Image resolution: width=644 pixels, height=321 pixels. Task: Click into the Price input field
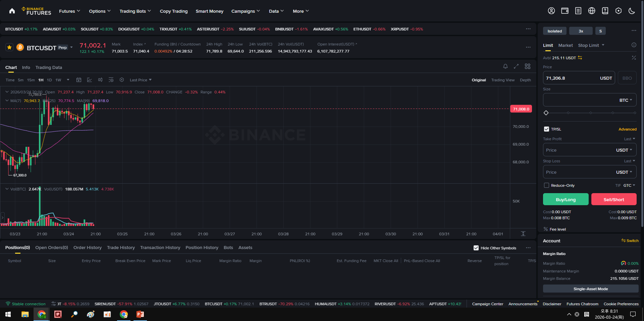(579, 78)
